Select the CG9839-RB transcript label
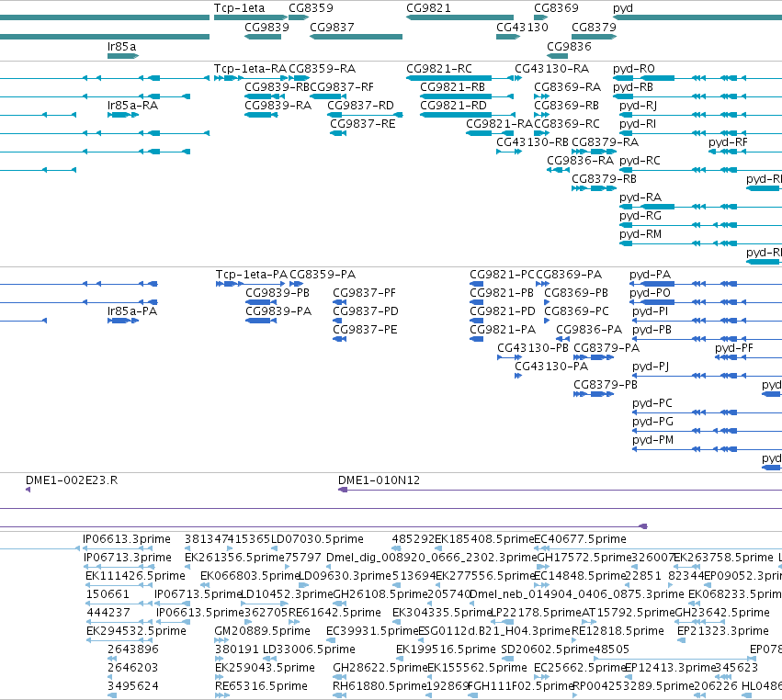 278,87
